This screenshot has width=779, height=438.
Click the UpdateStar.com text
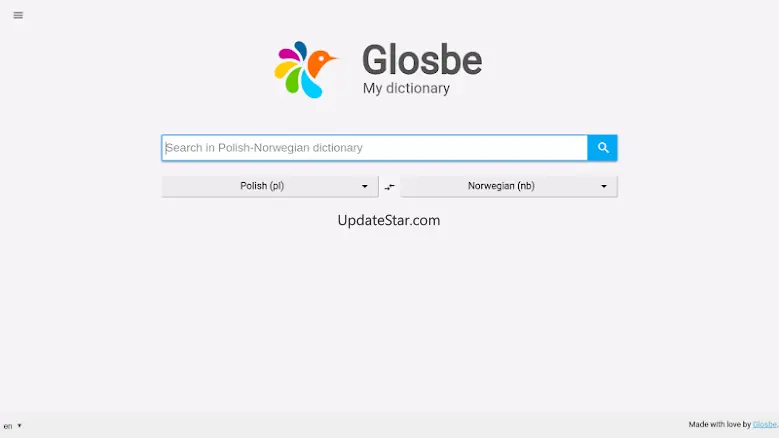click(x=389, y=220)
